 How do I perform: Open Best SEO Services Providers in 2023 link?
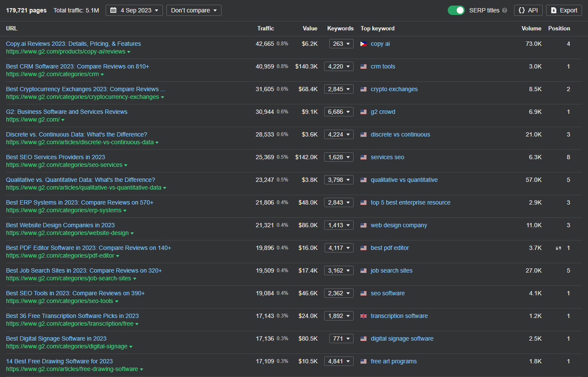[x=56, y=157]
